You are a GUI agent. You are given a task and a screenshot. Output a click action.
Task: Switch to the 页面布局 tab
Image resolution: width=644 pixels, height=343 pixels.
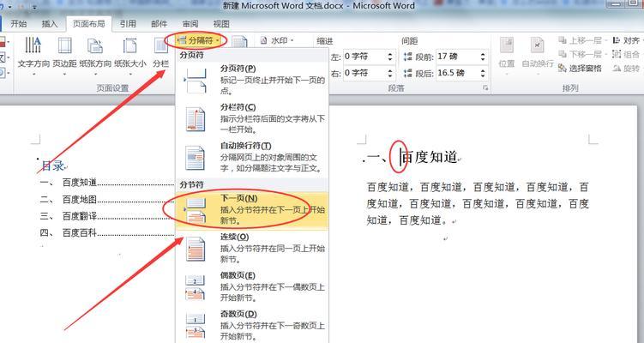[x=88, y=24]
